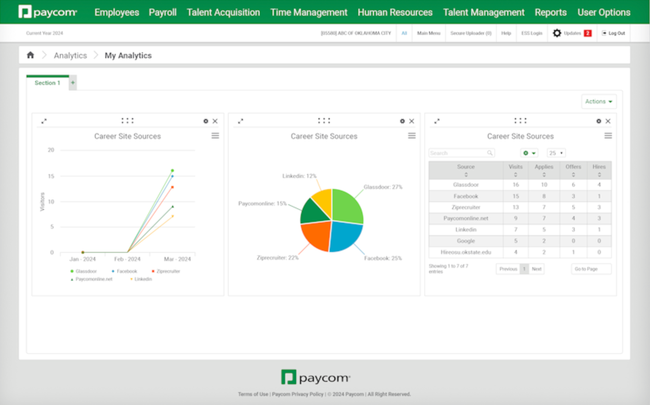Focus the table Search input field
Viewport: 650px width, 405px height.
point(461,153)
